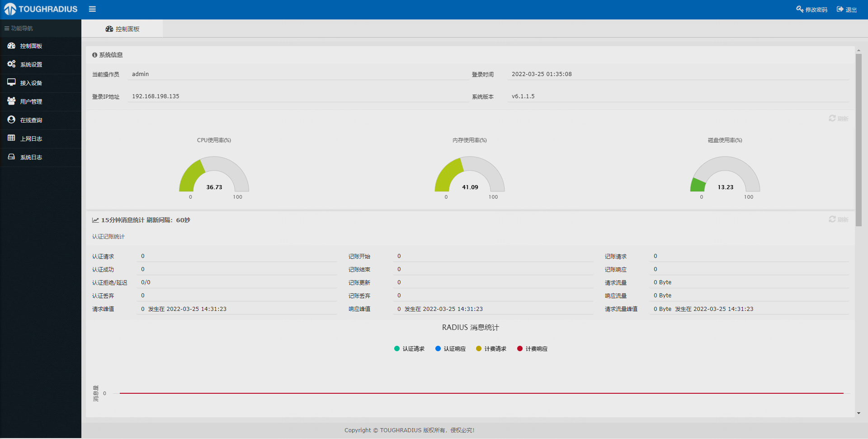Click 修改密码 in the top bar
The image size is (868, 439).
811,9
